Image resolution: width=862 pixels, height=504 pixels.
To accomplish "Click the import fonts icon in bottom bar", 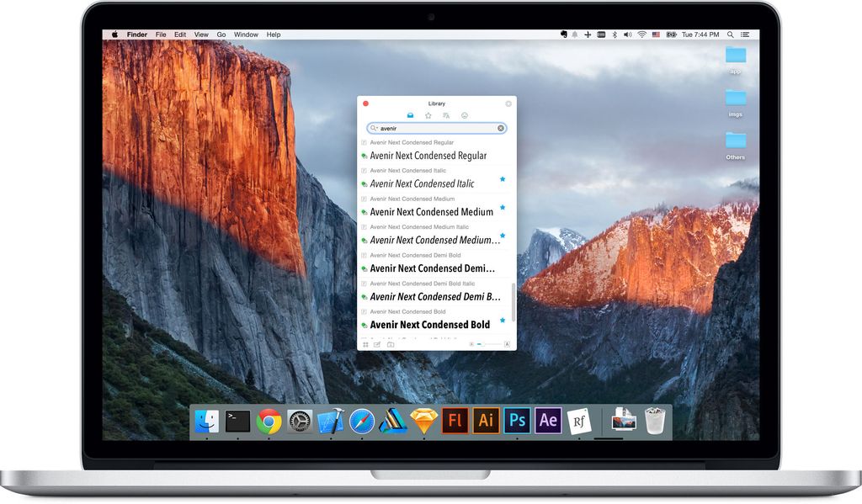I will click(x=391, y=344).
